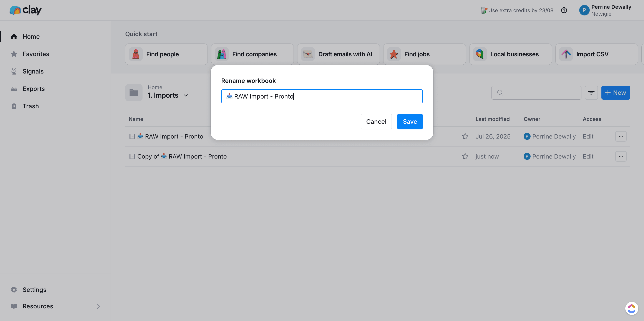Click the Favorites star icon in sidebar
Viewport: 644px width, 321px height.
14,54
